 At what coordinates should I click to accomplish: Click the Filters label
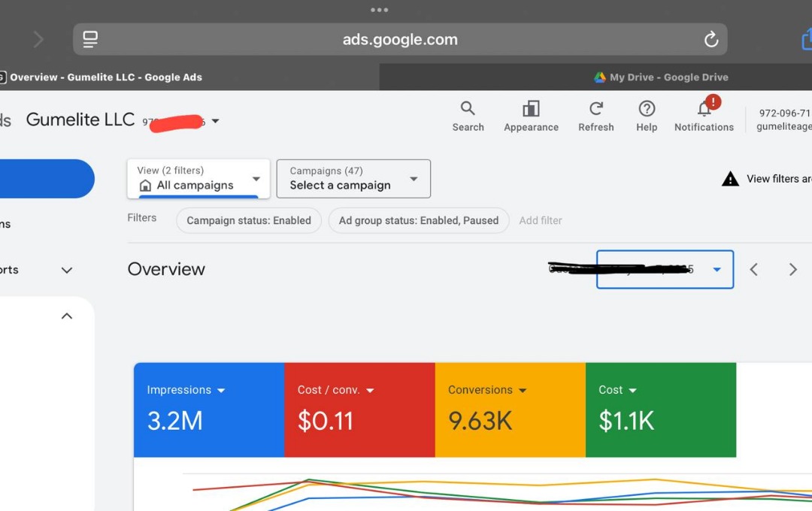[142, 218]
